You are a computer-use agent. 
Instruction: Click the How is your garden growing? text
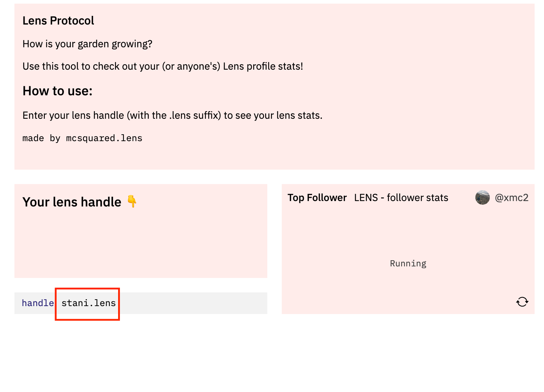[x=87, y=44]
